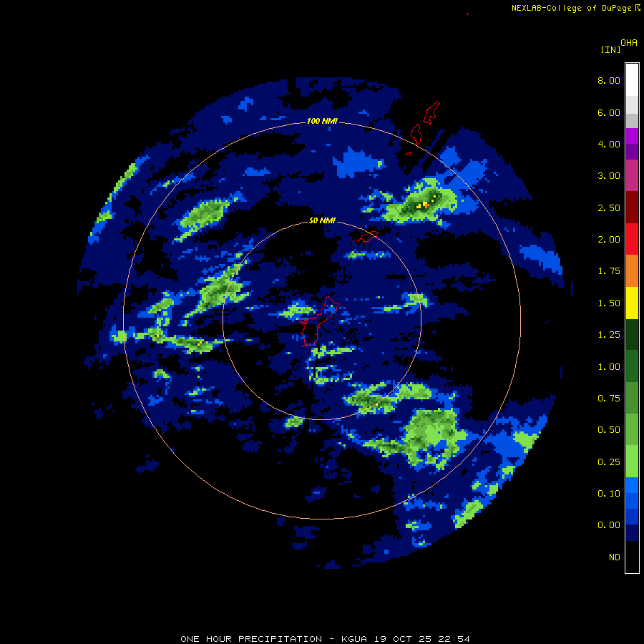Click the 50 NMI range ring label

322,220
